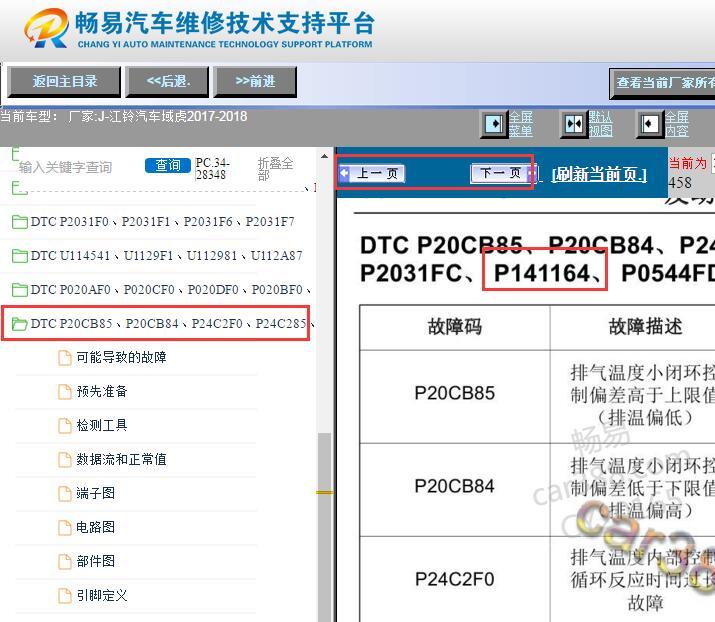Viewport: 715px width, 622px height.
Task: Go back with <<后退 button
Action: coord(167,82)
